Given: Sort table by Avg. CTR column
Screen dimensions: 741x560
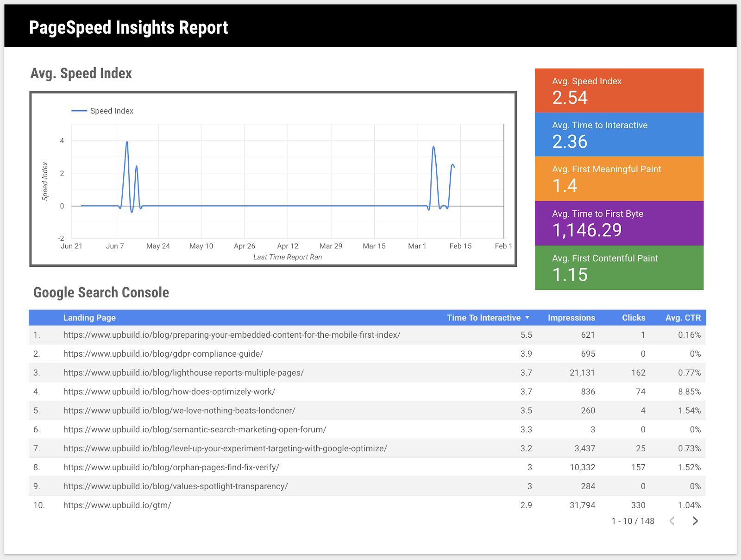Looking at the screenshot, I should [x=683, y=318].
